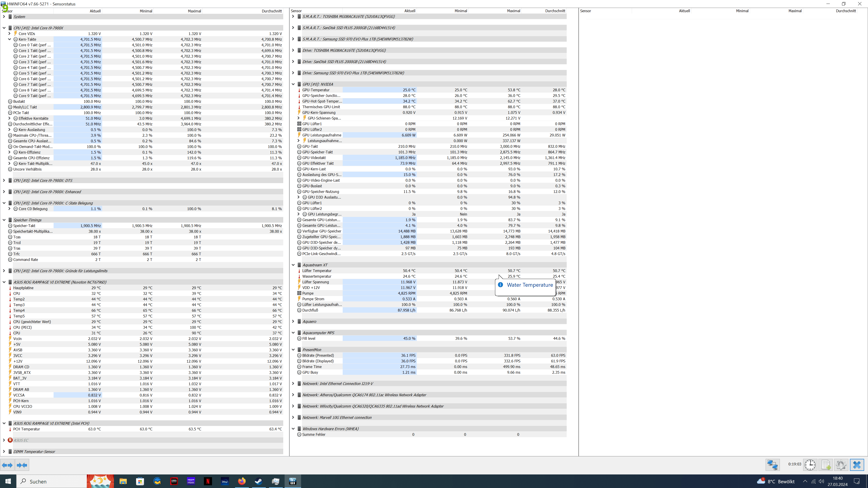Expand the DIMM Temperatur-Sensor group

pos(4,452)
